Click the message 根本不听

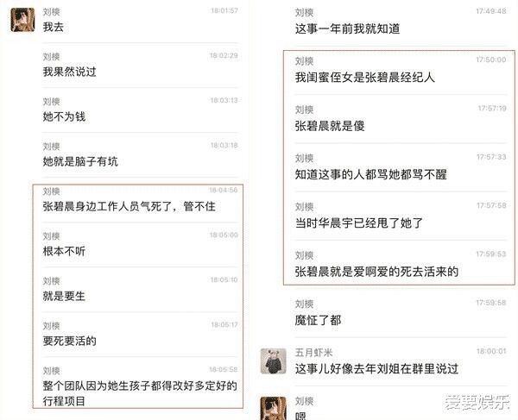64,251
